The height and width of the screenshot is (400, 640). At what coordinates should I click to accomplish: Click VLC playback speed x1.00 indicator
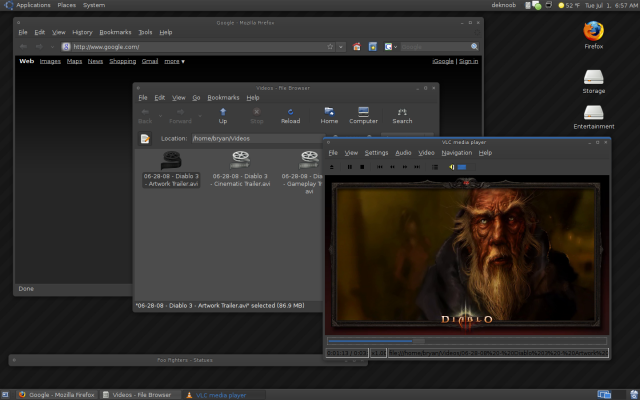378,353
